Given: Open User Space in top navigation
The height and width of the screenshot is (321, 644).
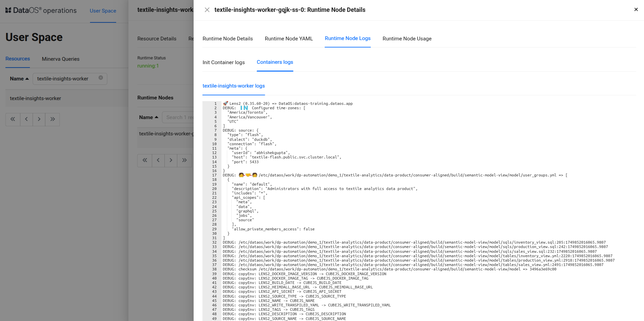Looking at the screenshot, I should (x=103, y=11).
